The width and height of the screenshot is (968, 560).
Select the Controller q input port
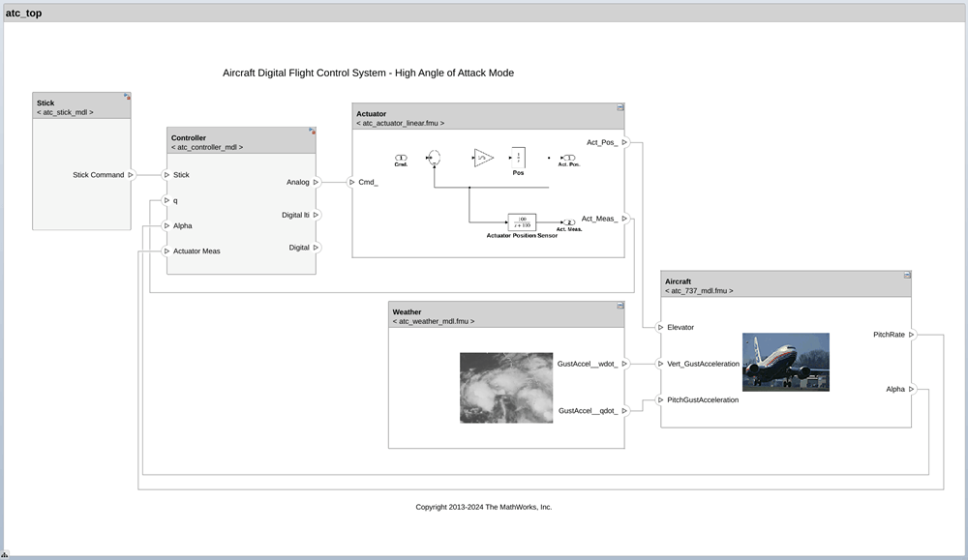[166, 200]
